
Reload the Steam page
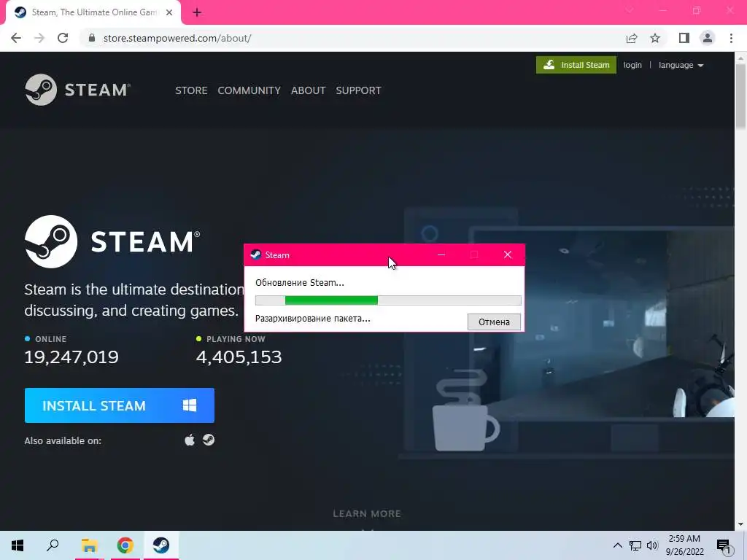click(x=63, y=38)
